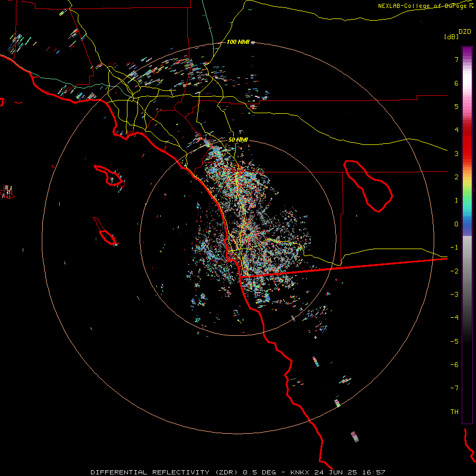Click the -7 value on the color scale
This screenshot has width=476, height=476.
454,388
